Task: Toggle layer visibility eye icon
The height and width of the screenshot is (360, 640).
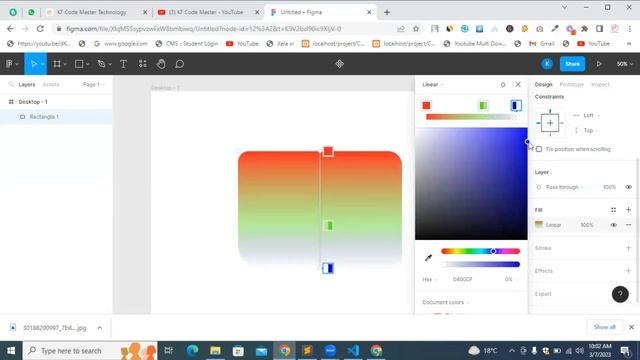Action: [x=628, y=187]
